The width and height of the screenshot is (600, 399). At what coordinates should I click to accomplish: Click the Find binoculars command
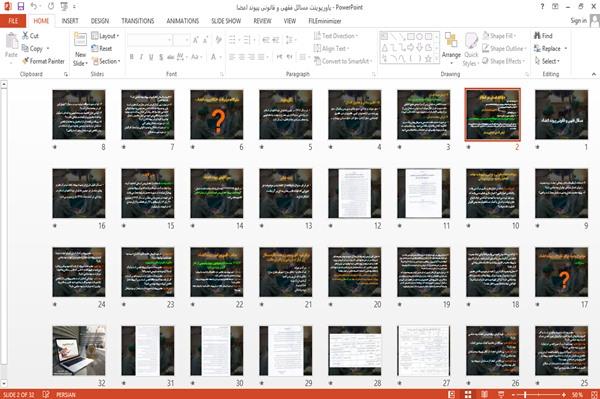(x=543, y=36)
